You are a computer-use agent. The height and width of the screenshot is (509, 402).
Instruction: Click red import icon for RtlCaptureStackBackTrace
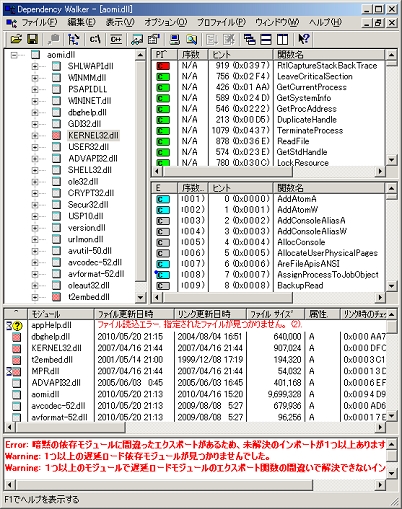[163, 66]
